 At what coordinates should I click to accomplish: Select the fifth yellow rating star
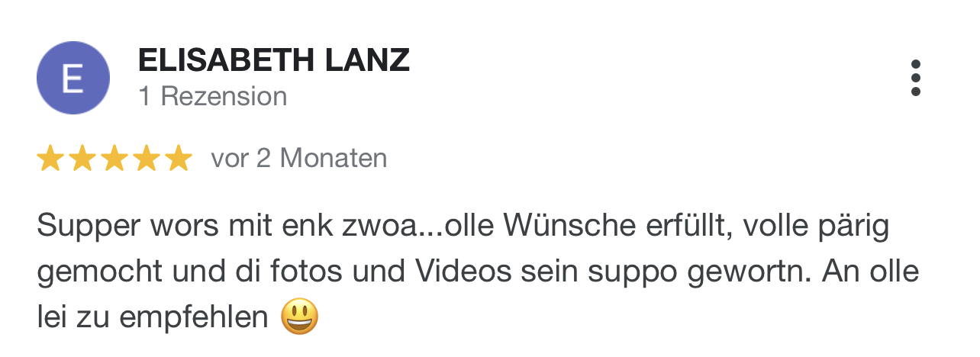(x=179, y=159)
